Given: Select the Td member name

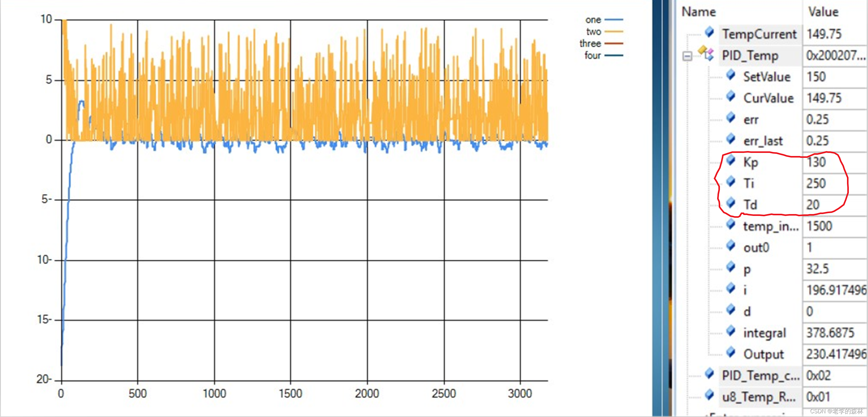Looking at the screenshot, I should [x=750, y=205].
